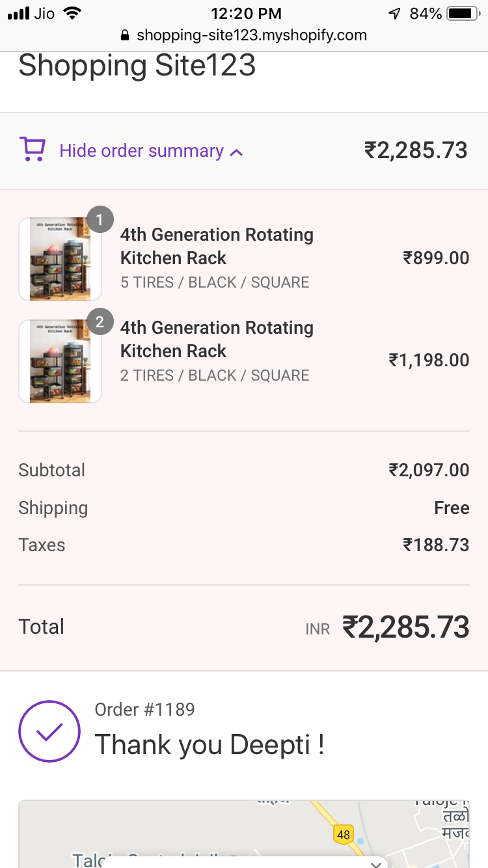Tap the purple order confirmed checkmark icon

49,731
